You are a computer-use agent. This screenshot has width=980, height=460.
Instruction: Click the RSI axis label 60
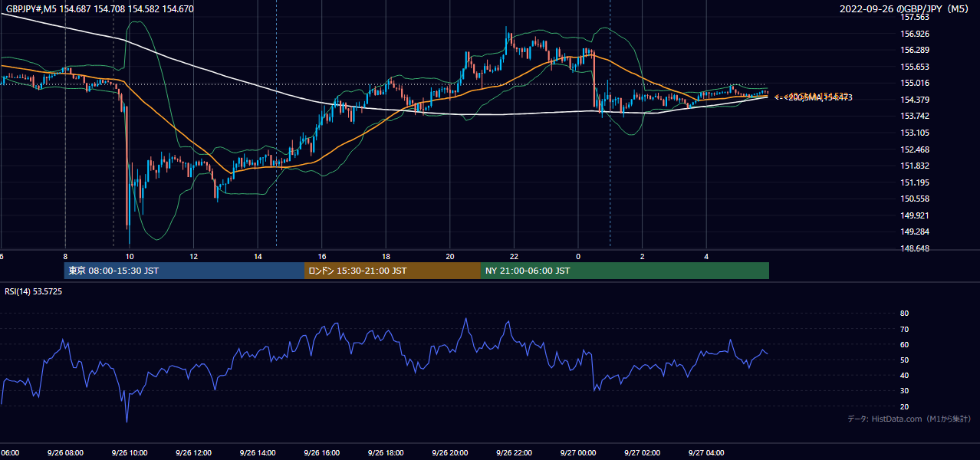(x=904, y=344)
